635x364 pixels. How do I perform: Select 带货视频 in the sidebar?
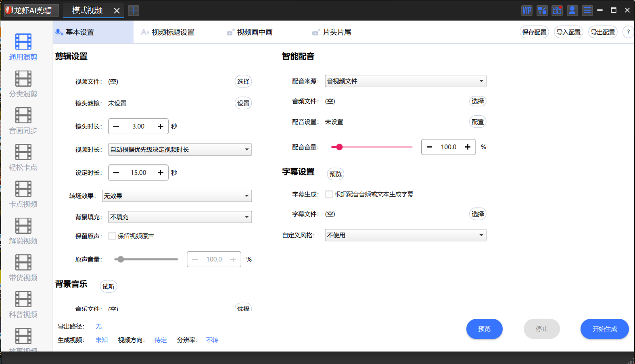click(23, 268)
